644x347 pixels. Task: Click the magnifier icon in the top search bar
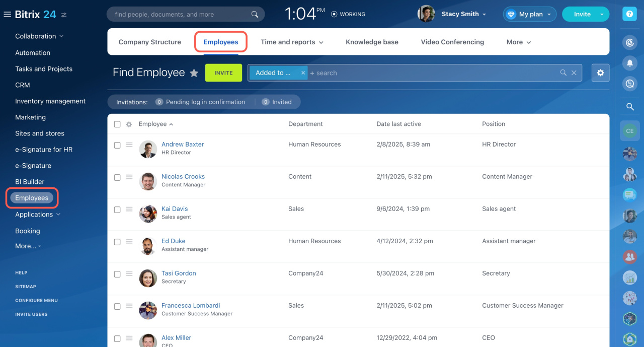(255, 14)
